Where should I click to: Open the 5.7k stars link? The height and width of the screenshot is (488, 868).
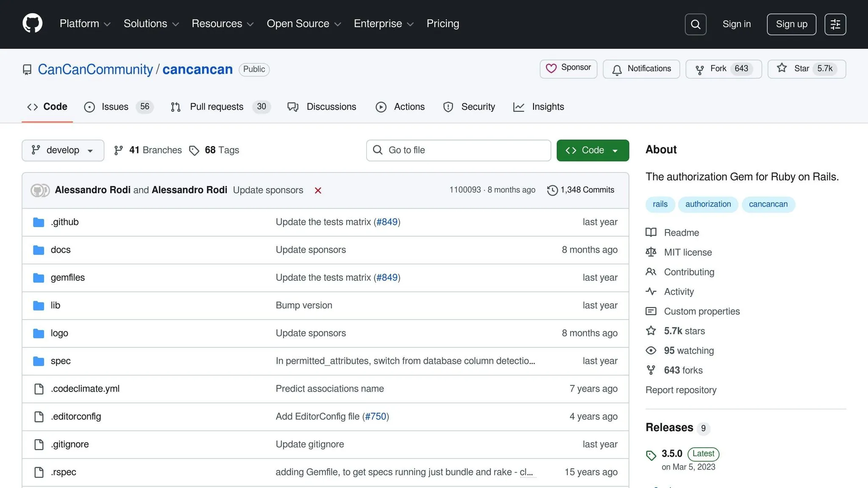tap(684, 331)
